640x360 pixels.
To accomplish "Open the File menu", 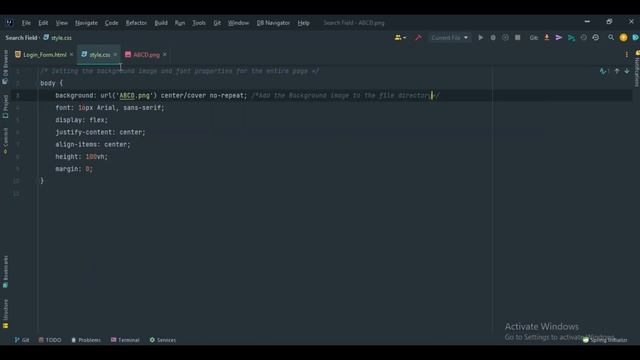I will click(26, 23).
